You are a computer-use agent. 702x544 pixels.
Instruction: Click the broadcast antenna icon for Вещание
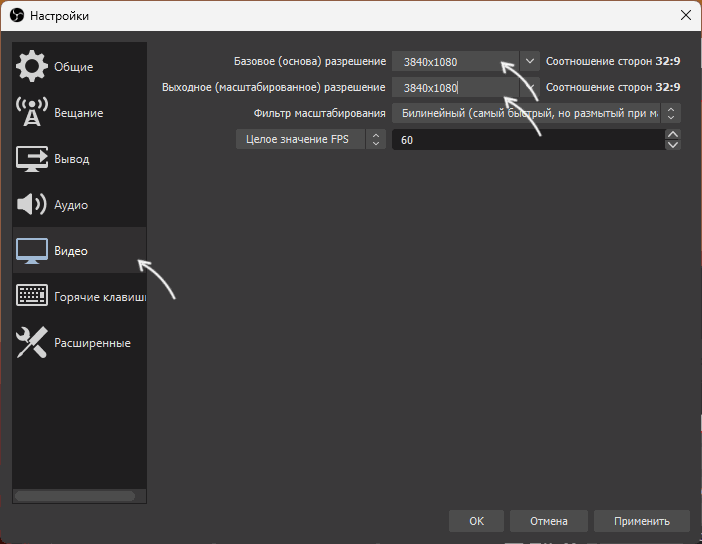coord(32,113)
